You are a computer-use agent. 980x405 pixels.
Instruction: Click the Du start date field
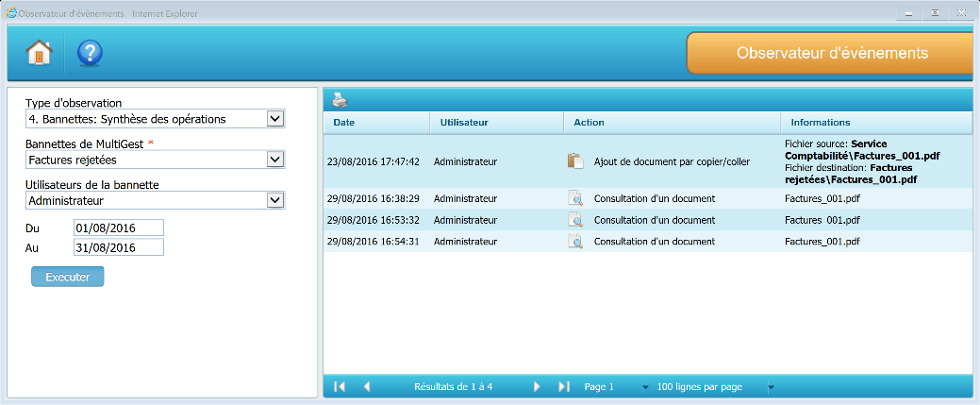(118, 228)
